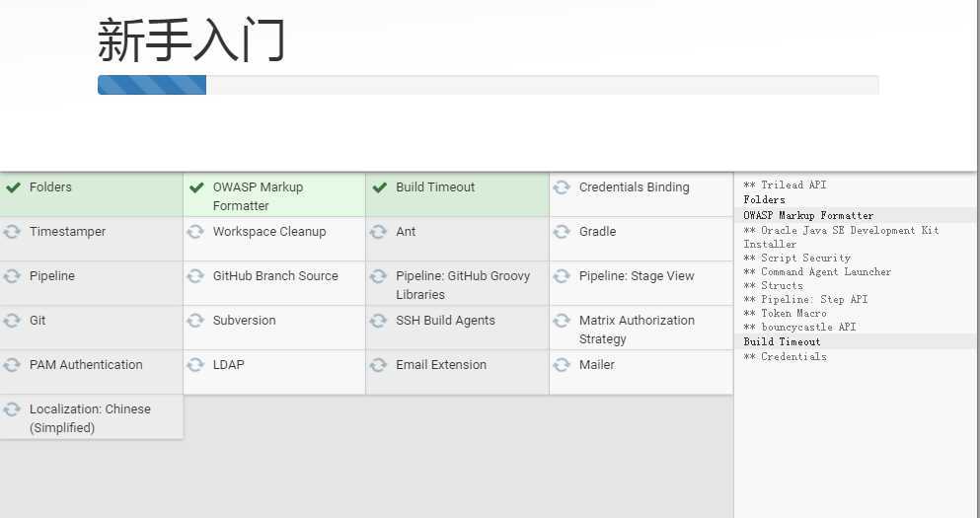Click the sync icon beside PAM Authentication
Screen dimensions: 980x518
click(12, 364)
